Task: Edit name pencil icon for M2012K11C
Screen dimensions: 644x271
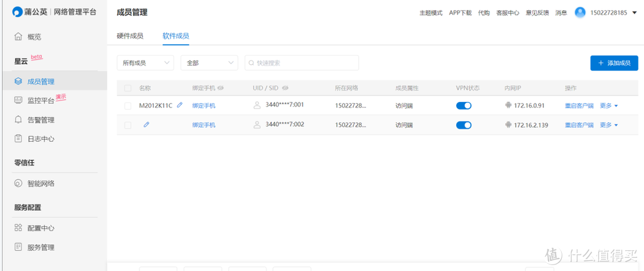Action: (x=179, y=105)
